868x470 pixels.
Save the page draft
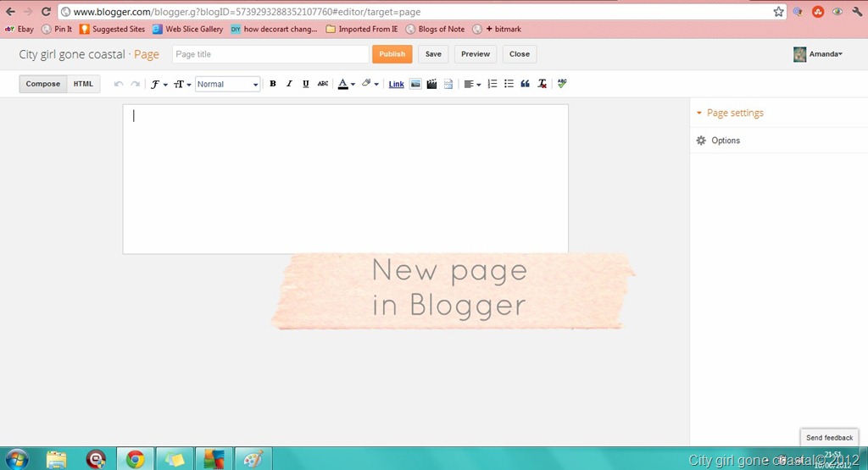[433, 54]
